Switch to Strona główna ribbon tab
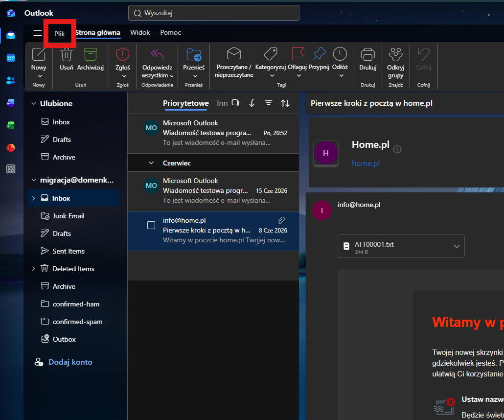The height and width of the screenshot is (420, 504). [x=98, y=32]
